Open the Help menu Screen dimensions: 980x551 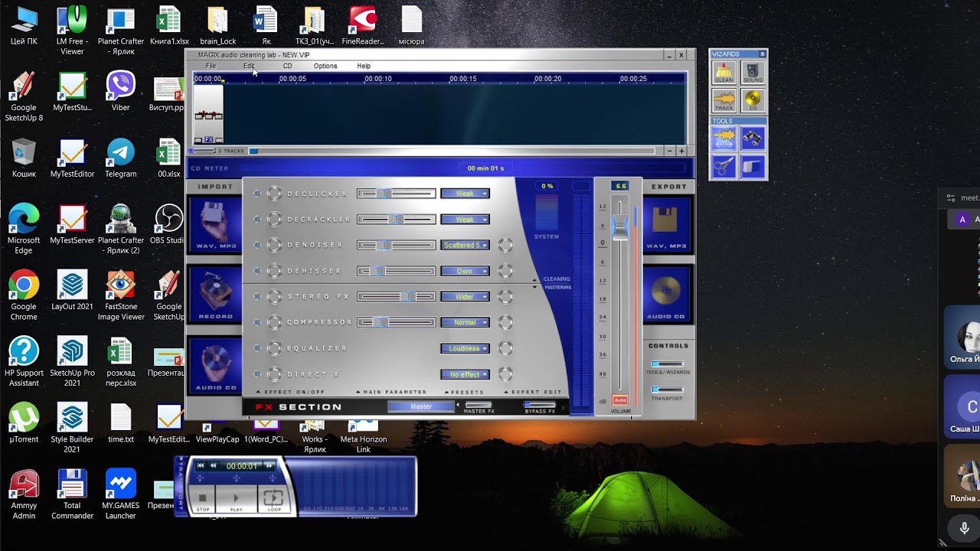pos(364,66)
